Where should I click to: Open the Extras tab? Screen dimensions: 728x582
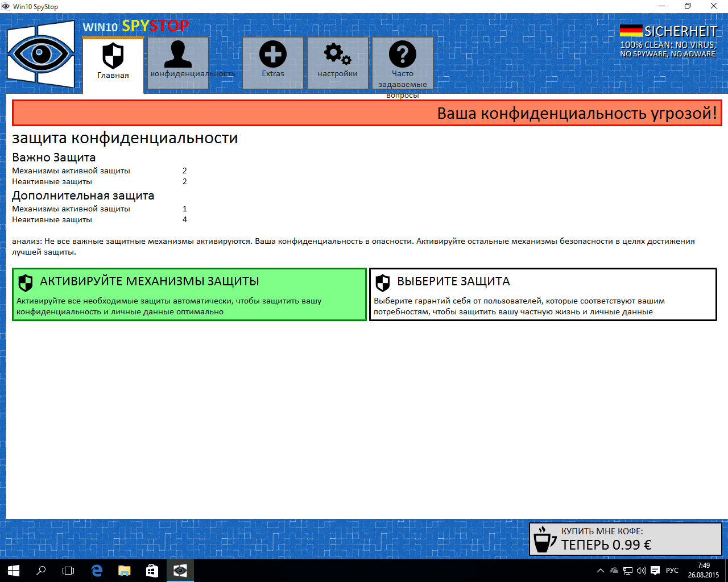273,63
